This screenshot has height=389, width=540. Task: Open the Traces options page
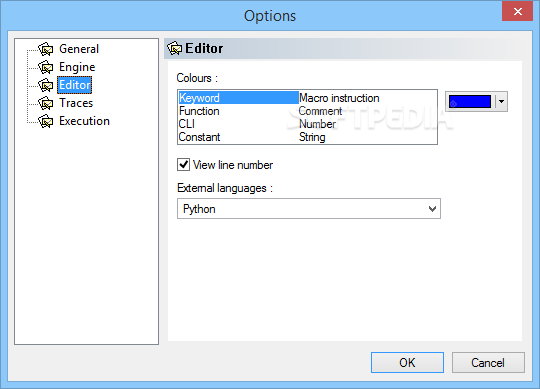coord(76,103)
